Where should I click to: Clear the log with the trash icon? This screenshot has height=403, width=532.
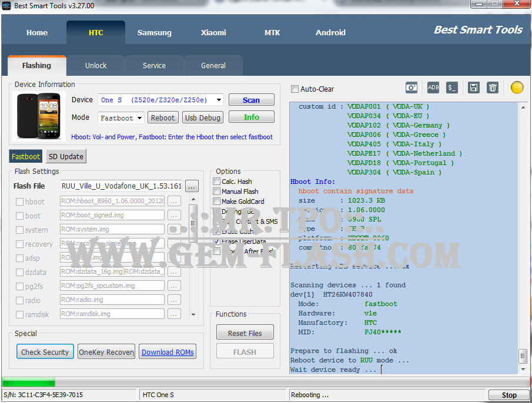click(x=493, y=88)
